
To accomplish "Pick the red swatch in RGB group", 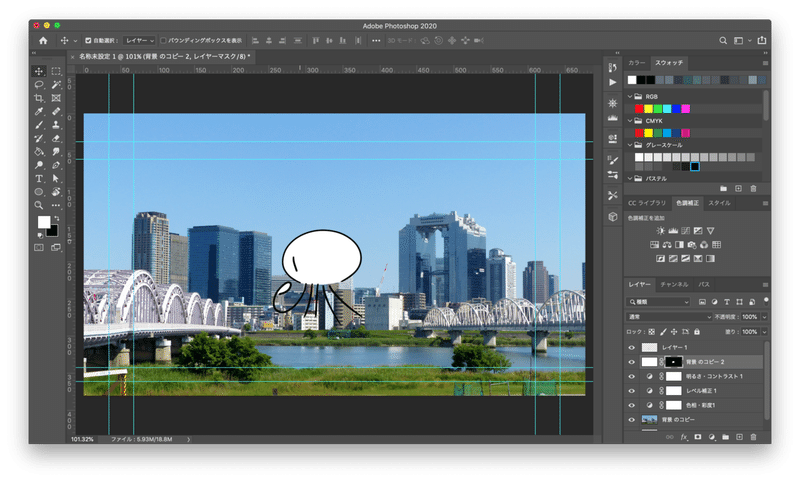I will click(639, 109).
